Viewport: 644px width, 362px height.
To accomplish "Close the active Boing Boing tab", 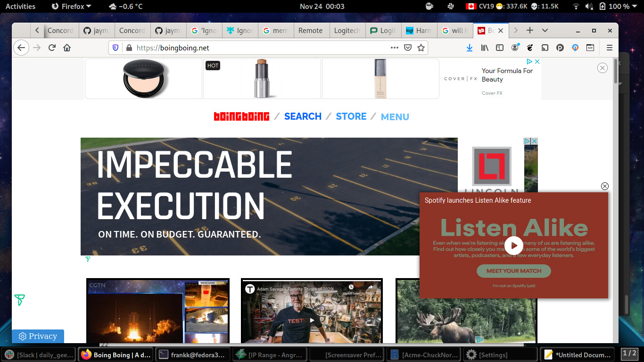I will tap(501, 30).
